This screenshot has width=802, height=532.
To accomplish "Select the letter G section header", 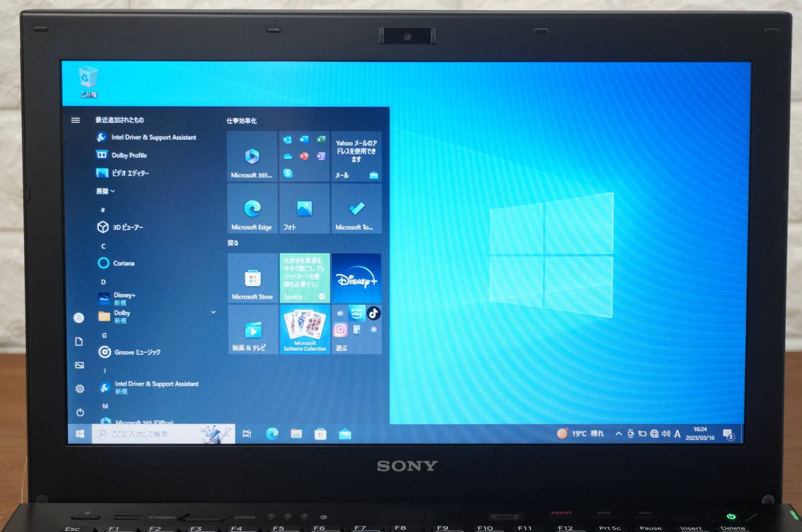I will 104,336.
